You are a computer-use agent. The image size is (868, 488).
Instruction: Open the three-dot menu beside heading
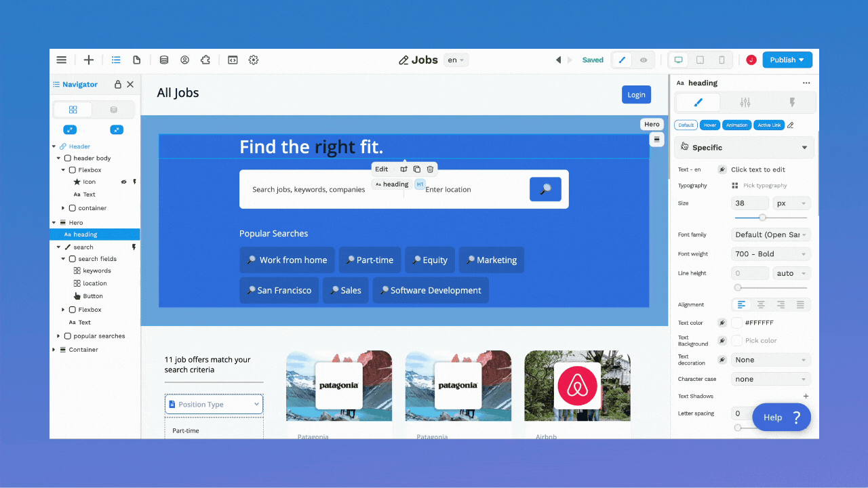pos(806,83)
